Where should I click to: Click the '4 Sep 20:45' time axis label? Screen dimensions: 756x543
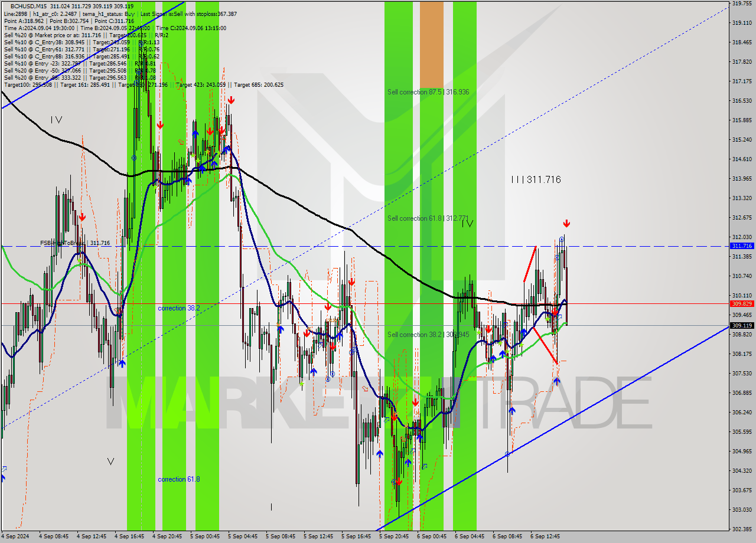tap(167, 537)
